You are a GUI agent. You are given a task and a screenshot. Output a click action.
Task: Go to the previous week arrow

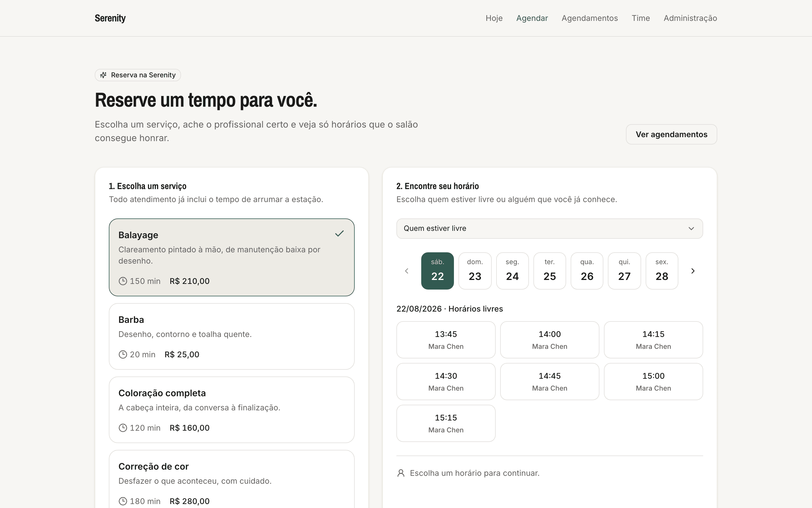[x=407, y=271]
